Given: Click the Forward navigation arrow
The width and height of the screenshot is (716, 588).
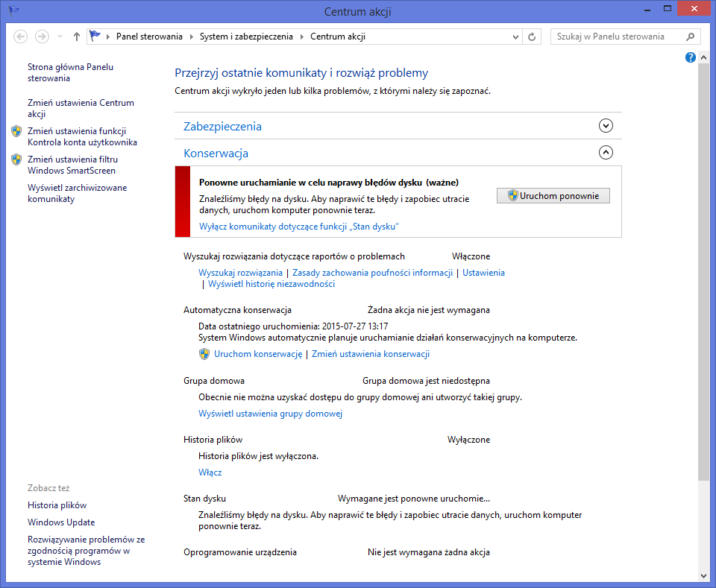Looking at the screenshot, I should [42, 37].
